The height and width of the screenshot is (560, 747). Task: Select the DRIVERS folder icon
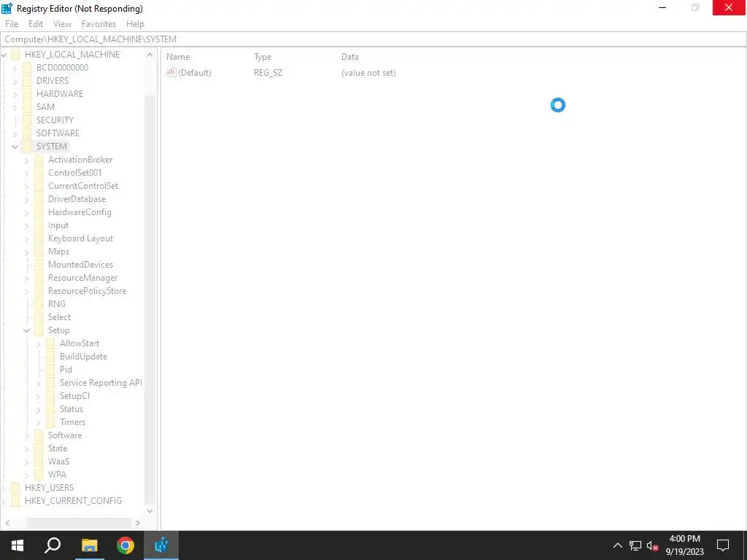[27, 80]
